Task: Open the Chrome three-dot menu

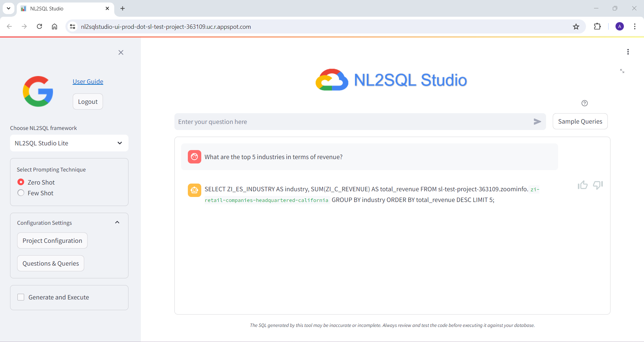Action: pos(635,26)
